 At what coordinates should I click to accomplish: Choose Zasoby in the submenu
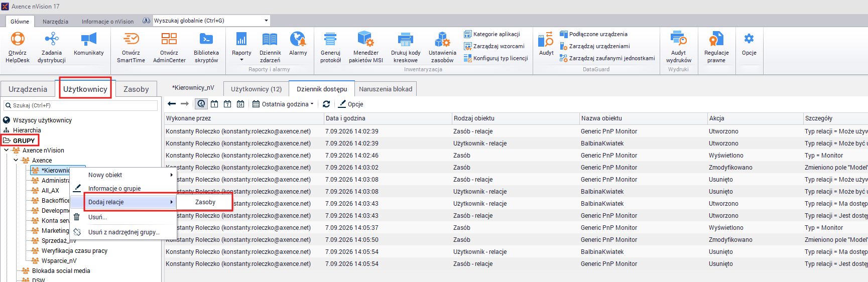[205, 202]
